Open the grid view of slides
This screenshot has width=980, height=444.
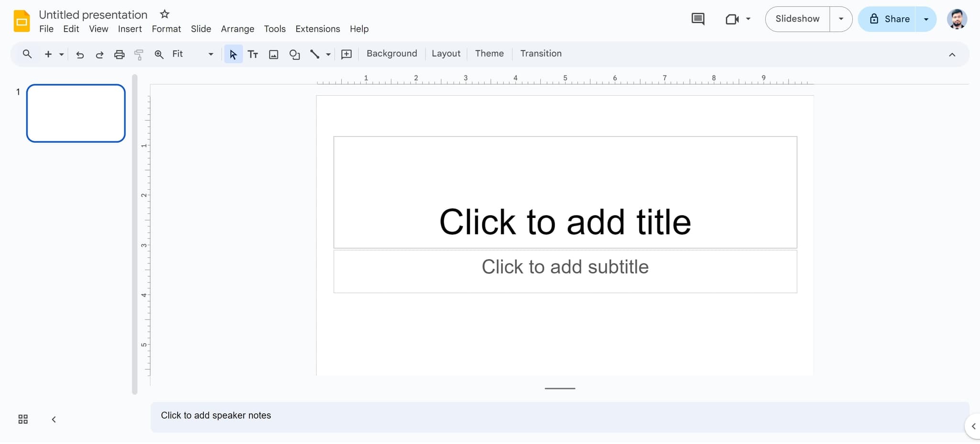tap(22, 419)
